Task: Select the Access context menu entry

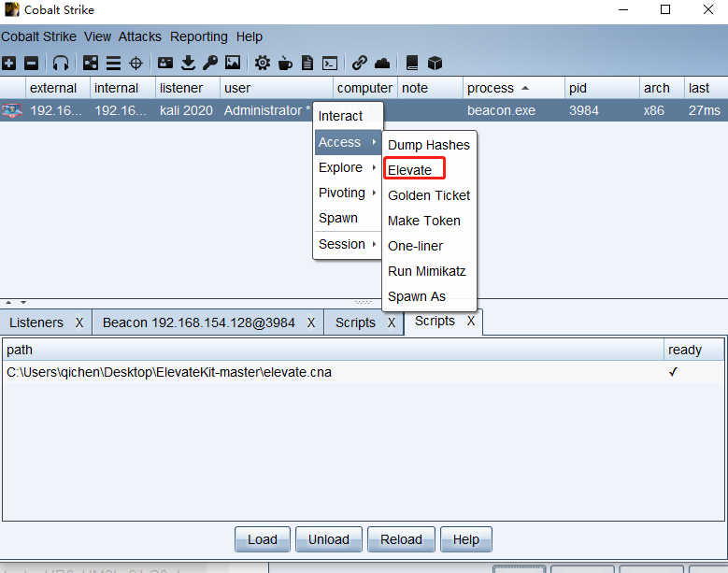Action: tap(348, 142)
